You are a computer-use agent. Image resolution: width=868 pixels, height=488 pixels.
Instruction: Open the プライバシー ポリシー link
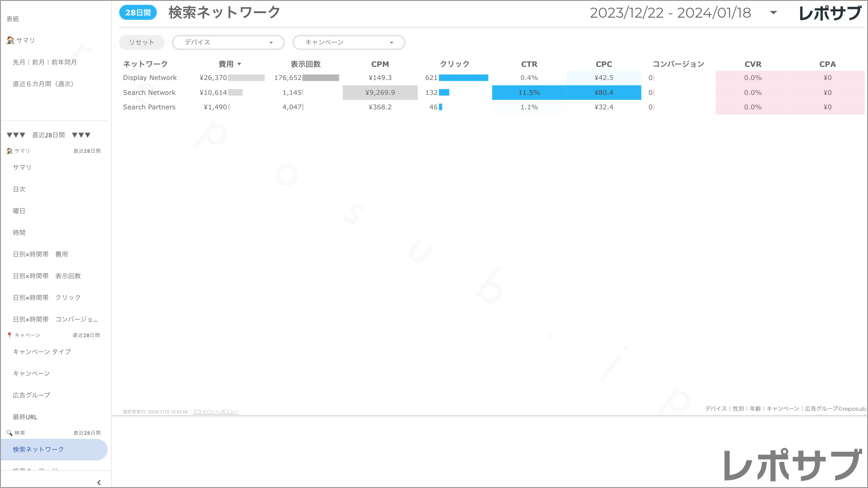216,412
